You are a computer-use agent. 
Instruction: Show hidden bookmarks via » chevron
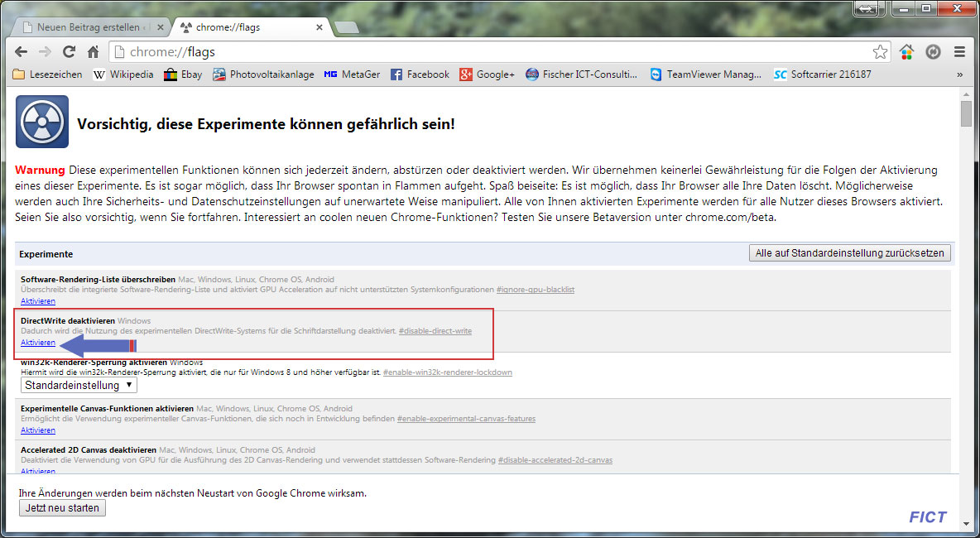pos(960,74)
